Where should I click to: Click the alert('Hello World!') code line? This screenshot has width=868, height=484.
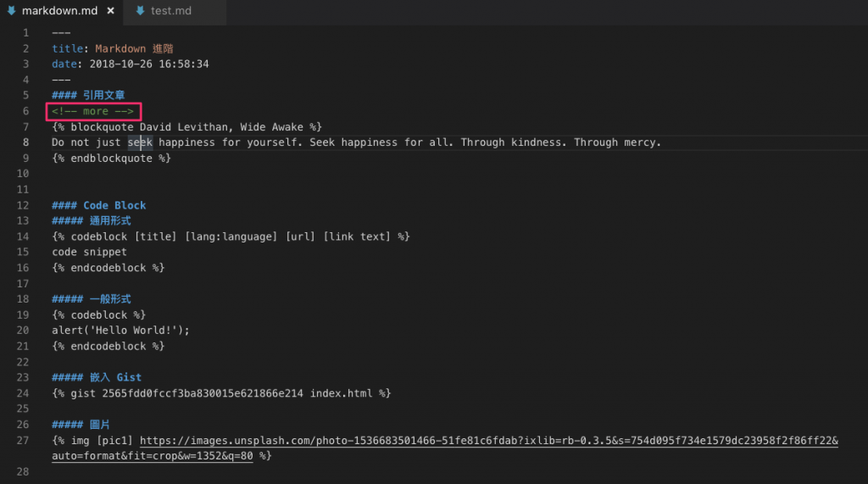coord(120,331)
